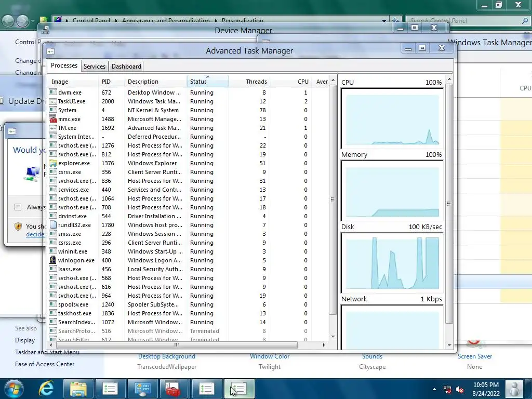The width and height of the screenshot is (532, 399).
Task: Click the muted volume tray icon
Action: (460, 390)
